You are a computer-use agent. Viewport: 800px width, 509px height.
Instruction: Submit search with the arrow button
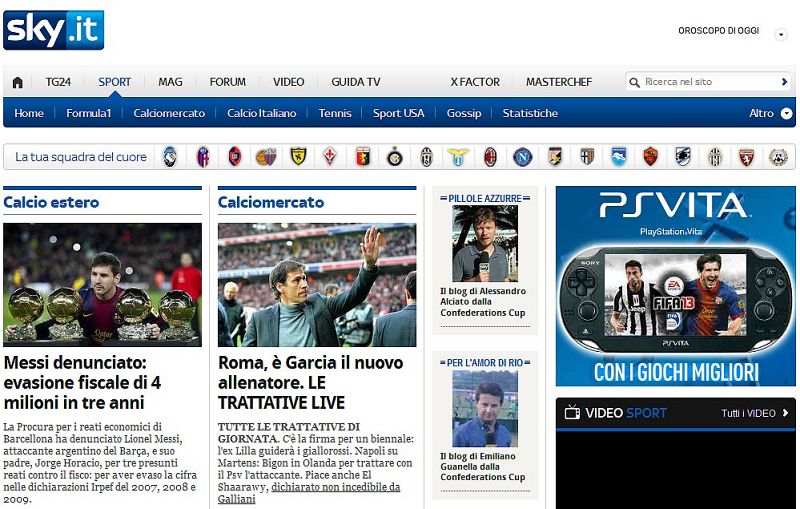click(x=784, y=82)
